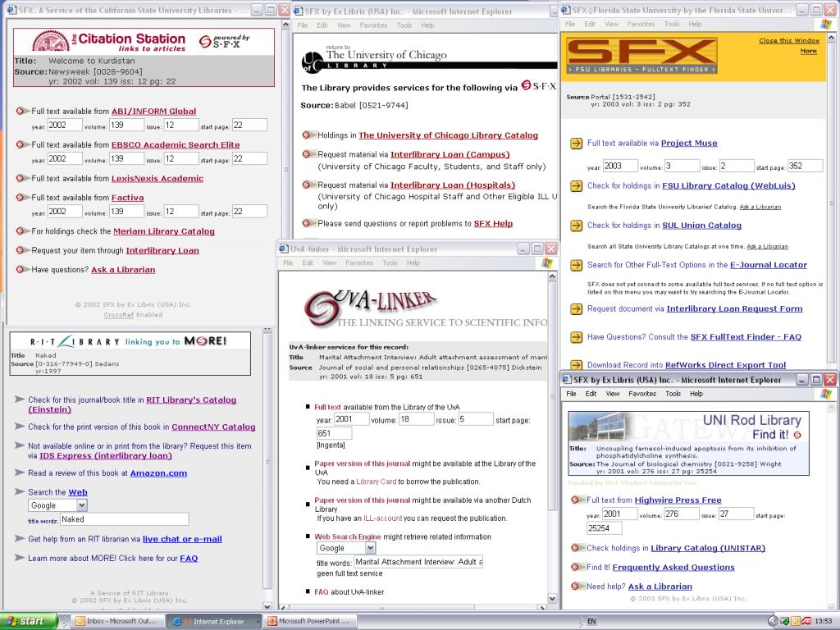Click the UvA-linker vertical scrollbar down arrow
The image size is (840, 630).
552,598
